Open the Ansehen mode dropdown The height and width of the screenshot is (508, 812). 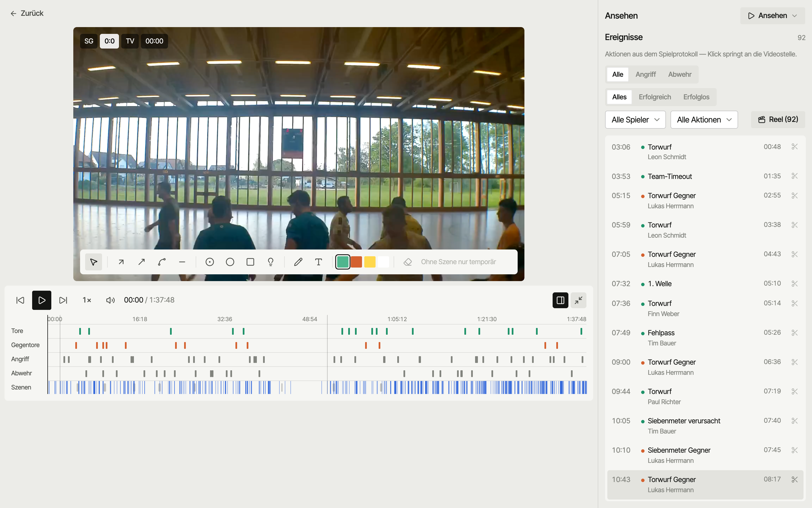click(x=773, y=16)
